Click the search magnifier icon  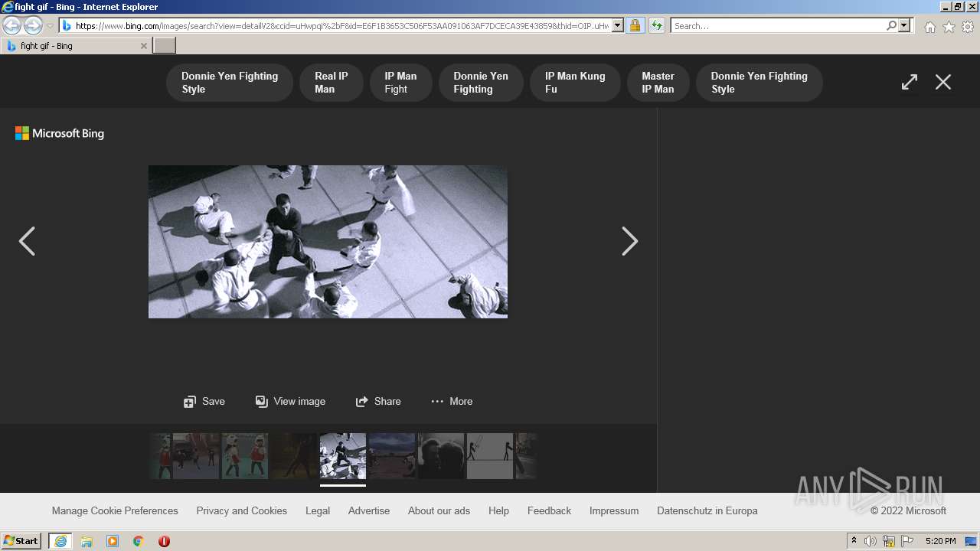pyautogui.click(x=891, y=26)
